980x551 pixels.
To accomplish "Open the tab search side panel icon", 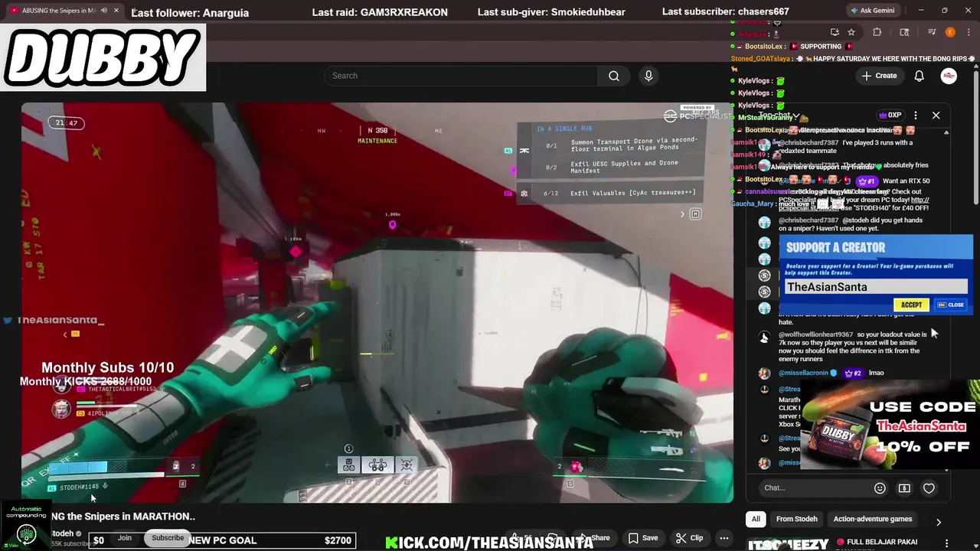I will click(904, 32).
